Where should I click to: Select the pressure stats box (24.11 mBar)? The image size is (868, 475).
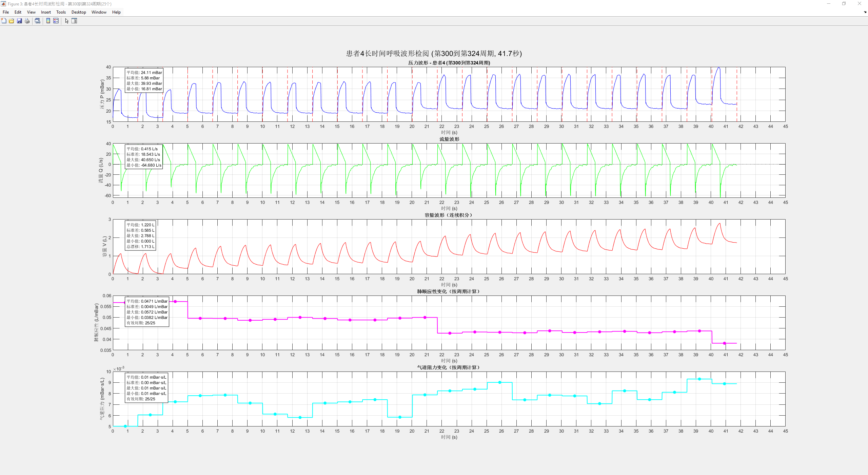[144, 80]
